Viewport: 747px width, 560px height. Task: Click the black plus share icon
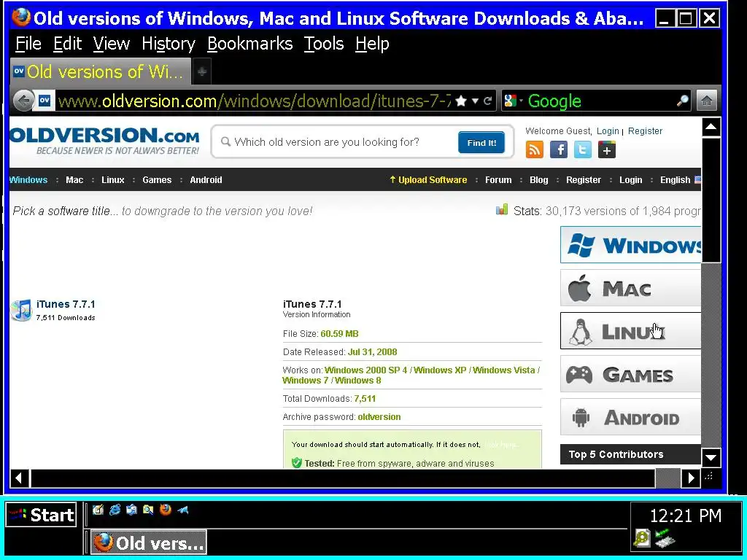(606, 149)
